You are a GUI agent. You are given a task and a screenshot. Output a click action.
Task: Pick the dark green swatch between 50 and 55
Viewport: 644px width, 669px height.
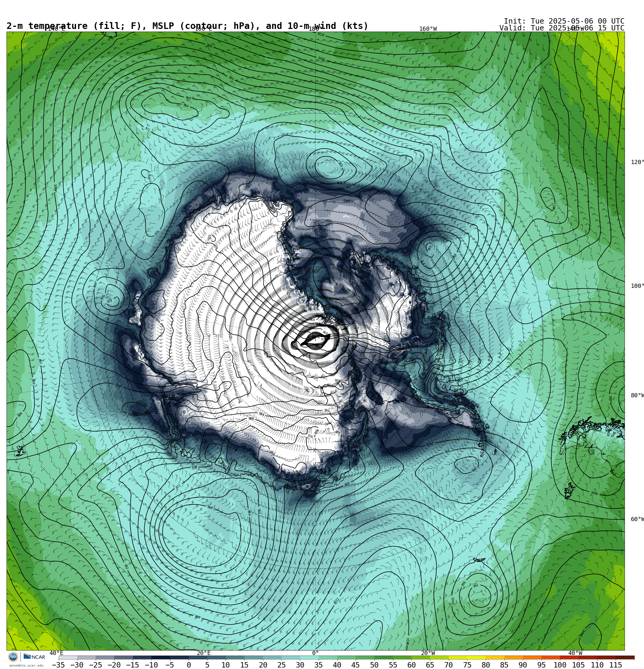384,658
